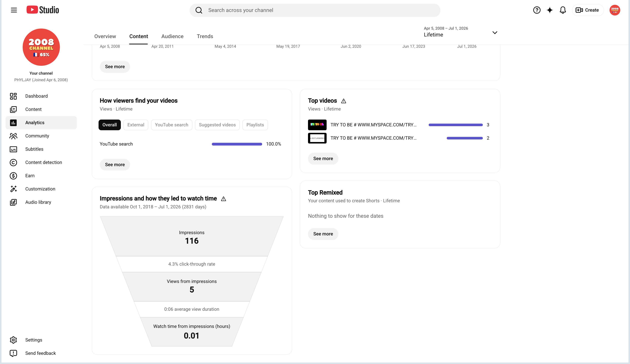Click the search across your channel field
Viewport: 630px width, 364px height.
(x=315, y=10)
